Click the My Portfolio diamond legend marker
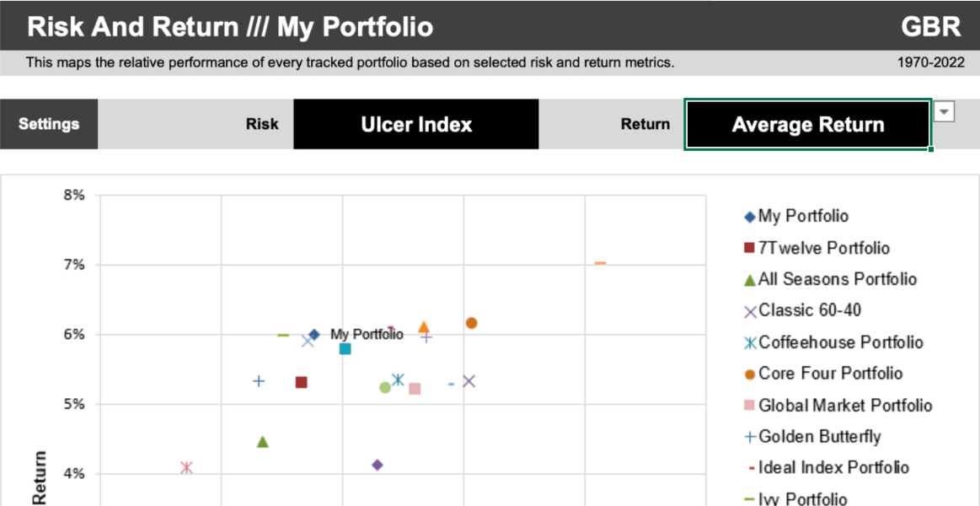 coord(749,217)
